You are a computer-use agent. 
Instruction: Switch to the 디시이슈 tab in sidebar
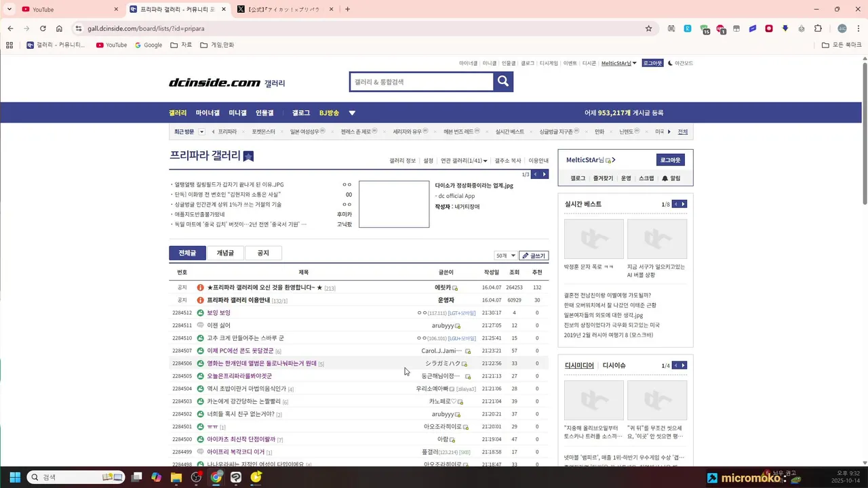click(x=614, y=365)
